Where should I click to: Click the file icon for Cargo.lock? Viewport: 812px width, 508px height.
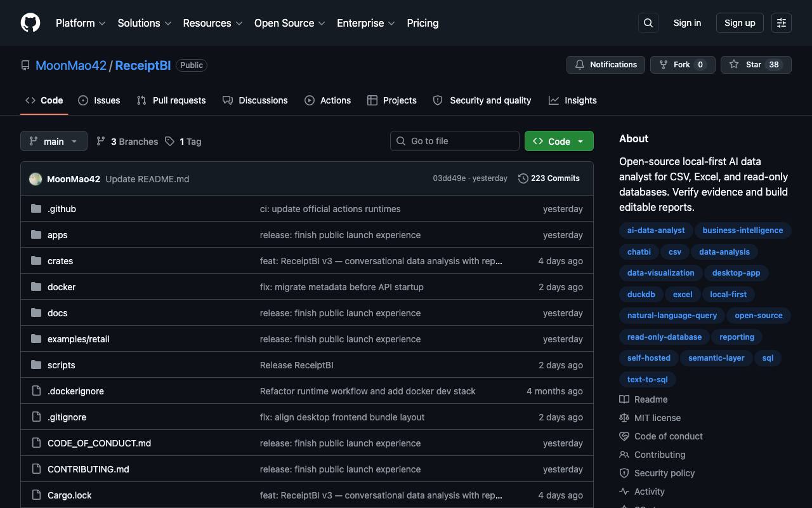(36, 495)
